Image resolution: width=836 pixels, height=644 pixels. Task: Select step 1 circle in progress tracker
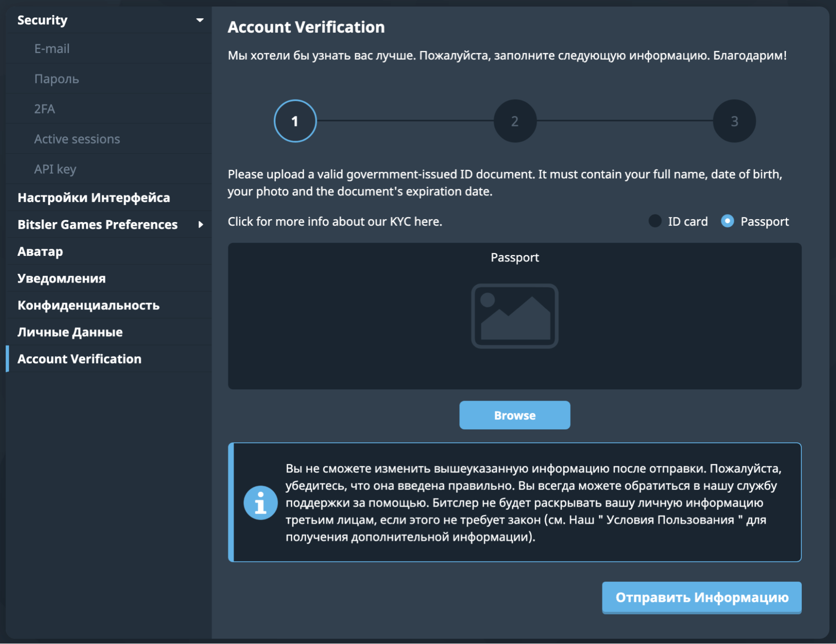(295, 121)
